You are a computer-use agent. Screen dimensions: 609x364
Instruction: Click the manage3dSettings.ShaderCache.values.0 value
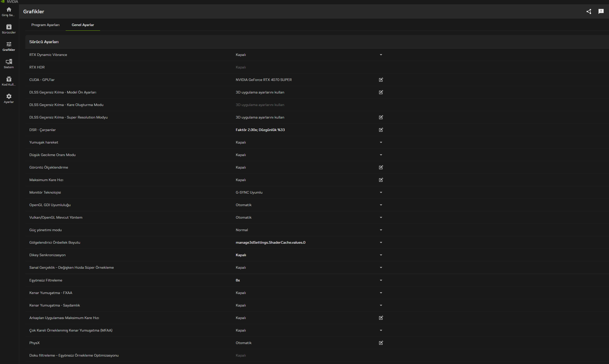(x=271, y=242)
